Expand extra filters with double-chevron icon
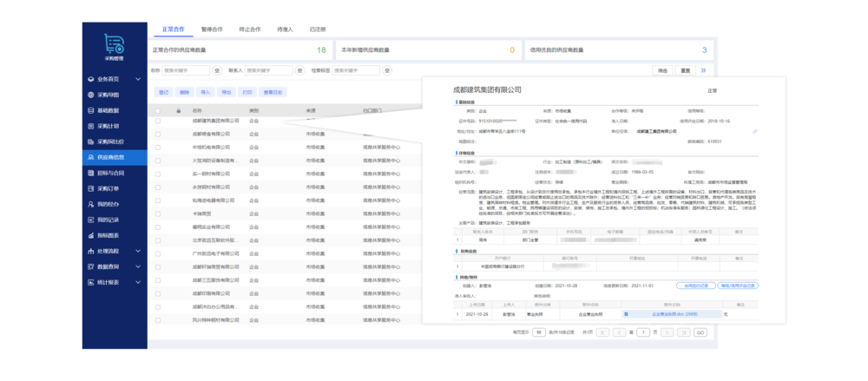 tap(702, 70)
